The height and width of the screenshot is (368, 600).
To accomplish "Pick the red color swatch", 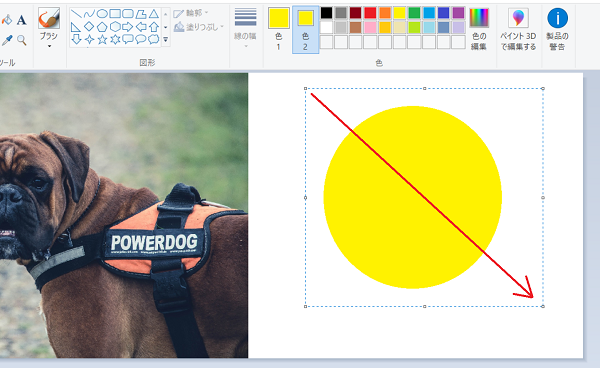I will [x=370, y=13].
